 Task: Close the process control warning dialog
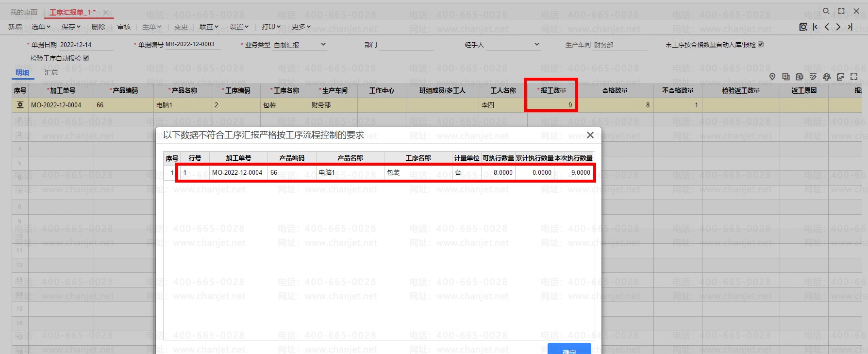coord(590,135)
